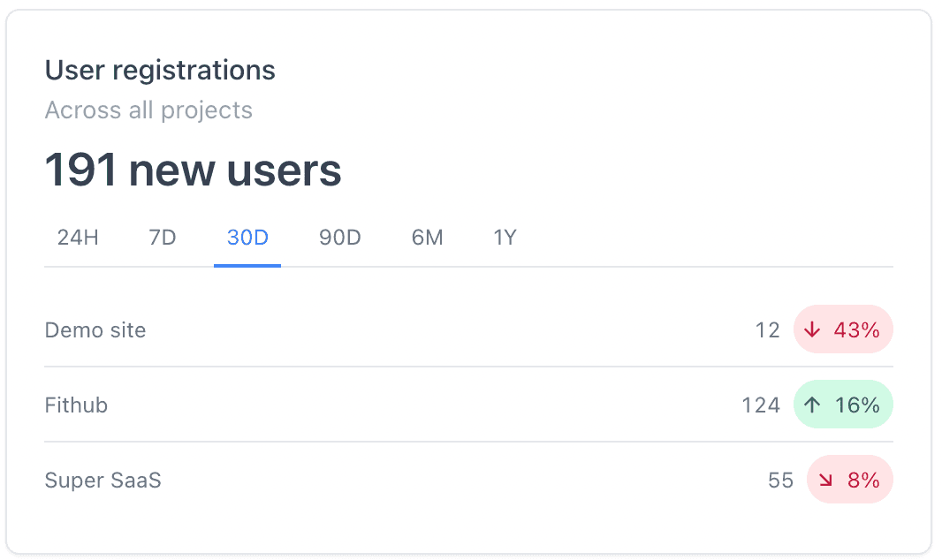Screen dimensions: 942x560
Task: Show the 1Y time range
Action: (x=505, y=238)
